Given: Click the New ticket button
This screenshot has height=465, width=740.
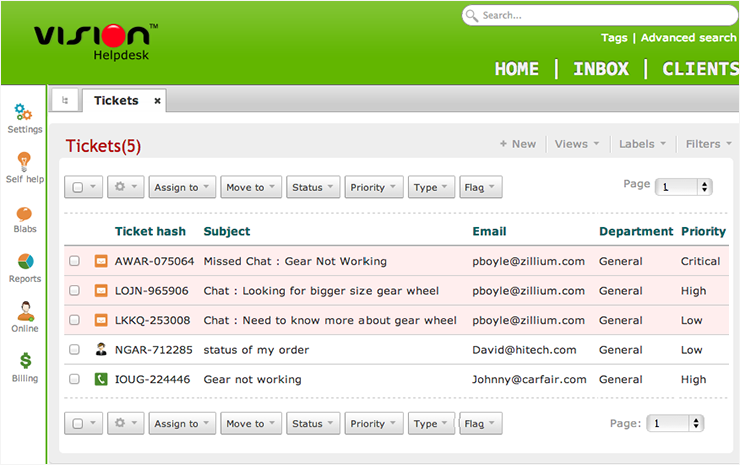Looking at the screenshot, I should point(518,144).
